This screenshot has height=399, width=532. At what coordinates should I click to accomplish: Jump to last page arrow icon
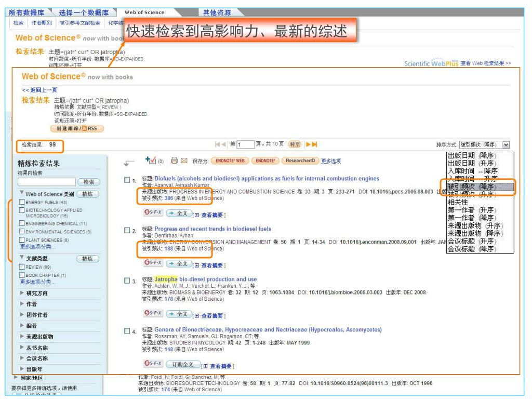[314, 144]
